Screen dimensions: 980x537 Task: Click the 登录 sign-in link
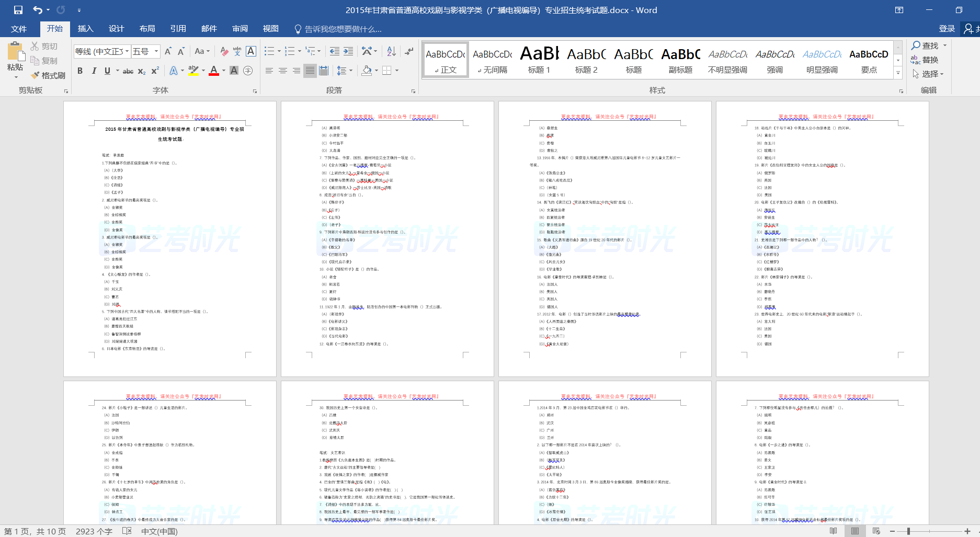coord(947,29)
